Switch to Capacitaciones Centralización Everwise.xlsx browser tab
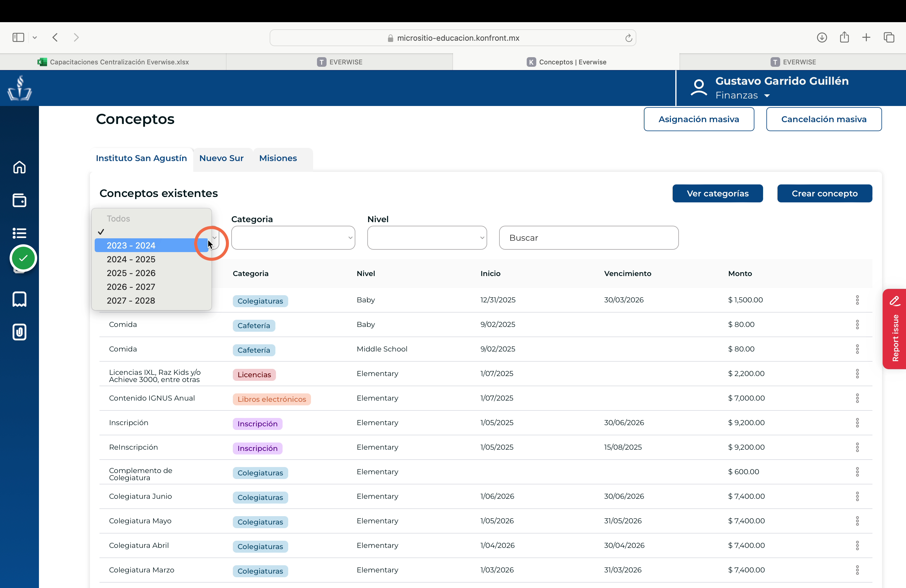906x588 pixels. [x=113, y=62]
